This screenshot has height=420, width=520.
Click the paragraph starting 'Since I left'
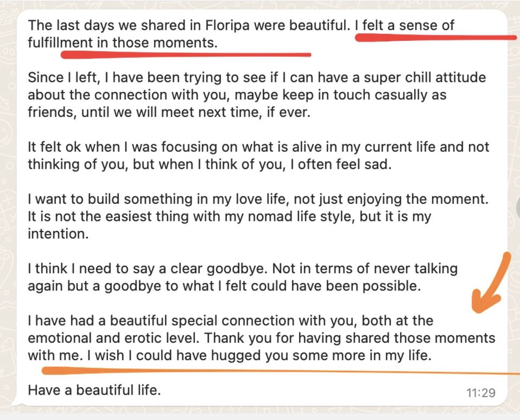point(257,95)
